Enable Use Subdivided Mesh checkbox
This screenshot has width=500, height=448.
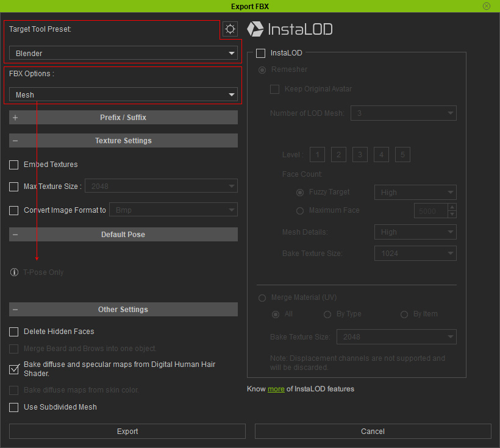[13, 408]
